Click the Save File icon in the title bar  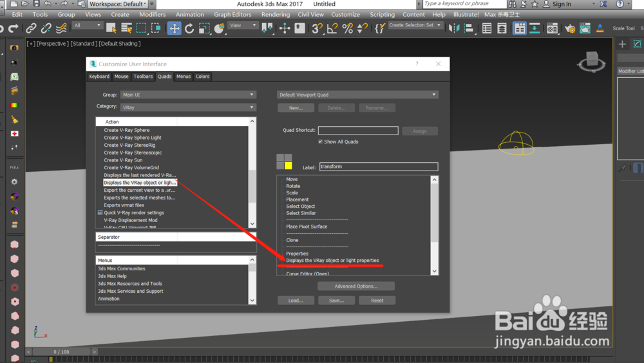[x=36, y=4]
